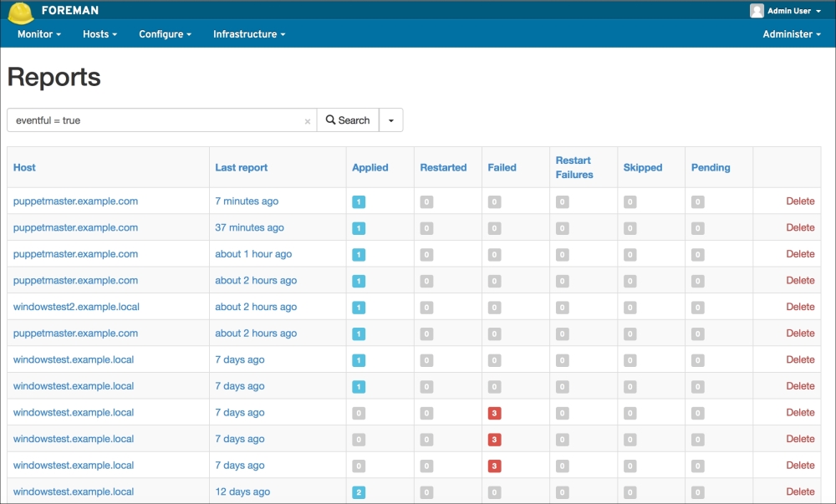Click the Foreman hard hat logo
Viewport: 836px width, 504px height.
[20, 13]
